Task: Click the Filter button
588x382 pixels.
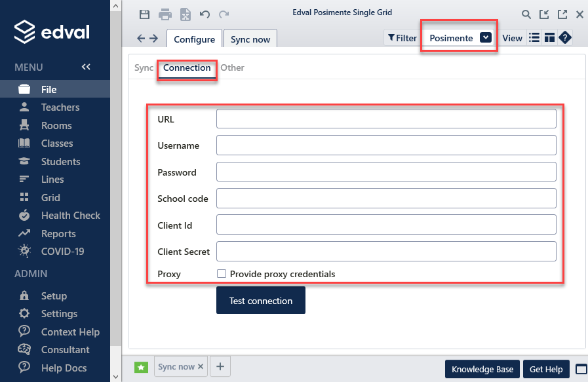Action: pyautogui.click(x=402, y=38)
